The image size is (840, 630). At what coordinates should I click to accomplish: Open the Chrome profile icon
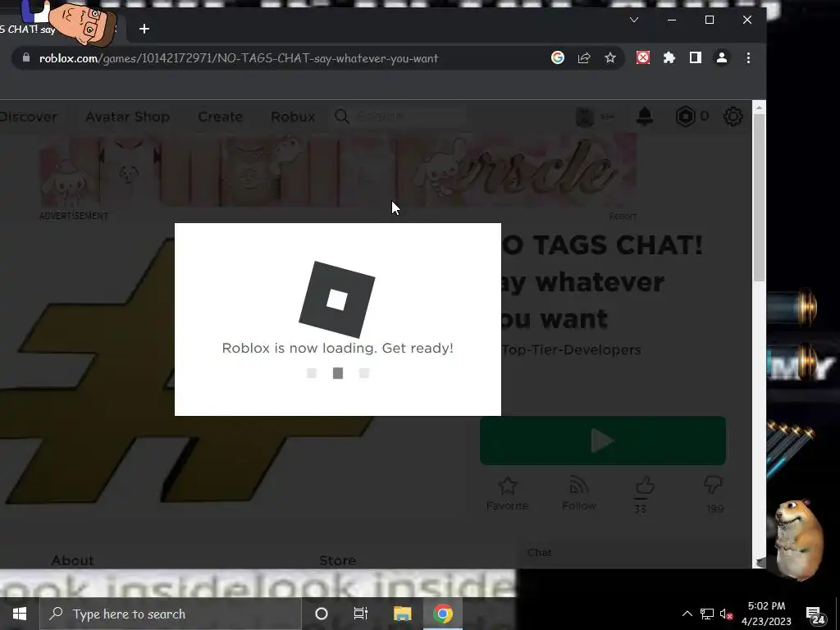click(x=722, y=58)
